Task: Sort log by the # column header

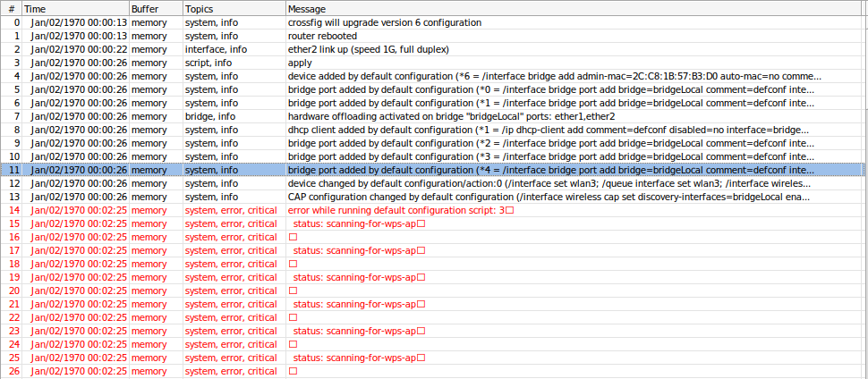Action: pos(11,10)
